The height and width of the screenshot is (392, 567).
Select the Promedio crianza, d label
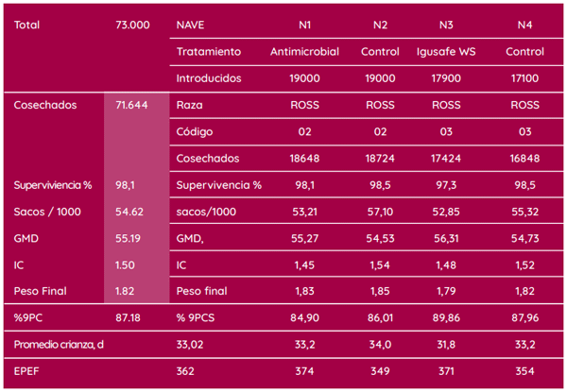click(60, 344)
